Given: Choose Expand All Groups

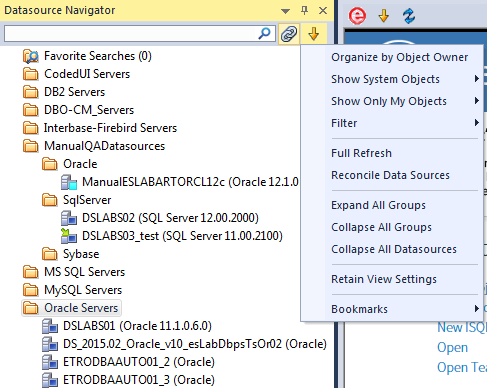Looking at the screenshot, I should pos(378,205).
